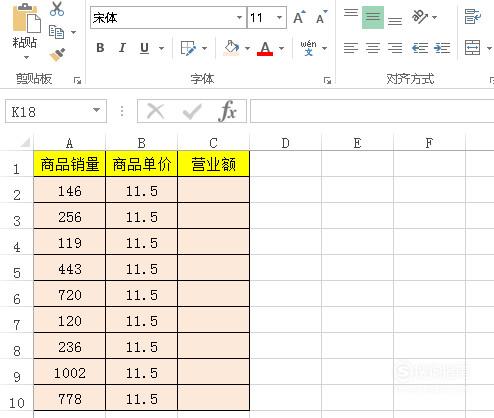Toggle the highlighted middle vertical alignment
The image size is (494, 418).
pyautogui.click(x=373, y=17)
